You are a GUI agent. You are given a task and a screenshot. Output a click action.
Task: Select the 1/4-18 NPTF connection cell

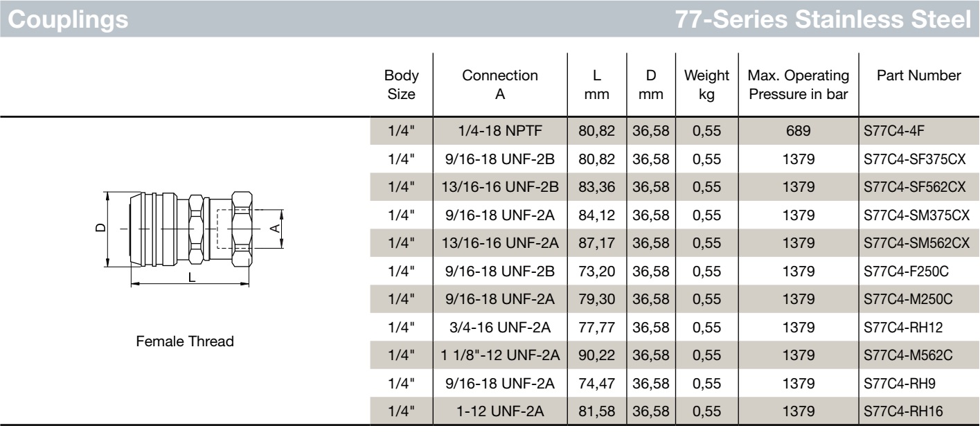[500, 132]
